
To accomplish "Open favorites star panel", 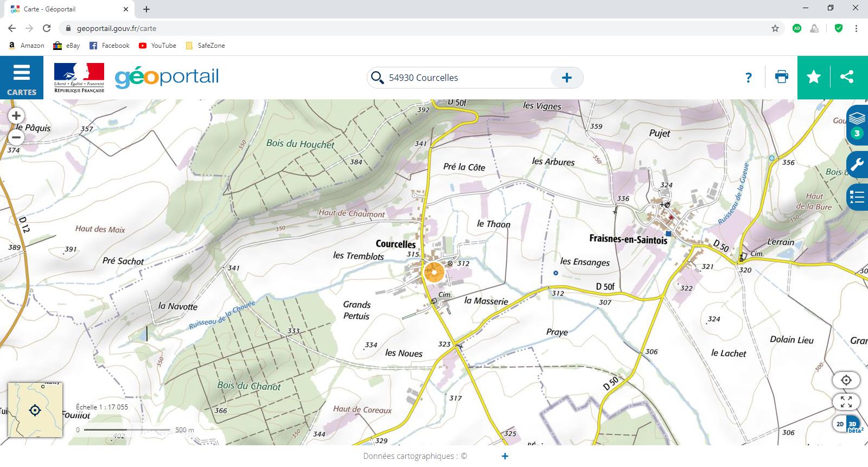I will [x=814, y=77].
